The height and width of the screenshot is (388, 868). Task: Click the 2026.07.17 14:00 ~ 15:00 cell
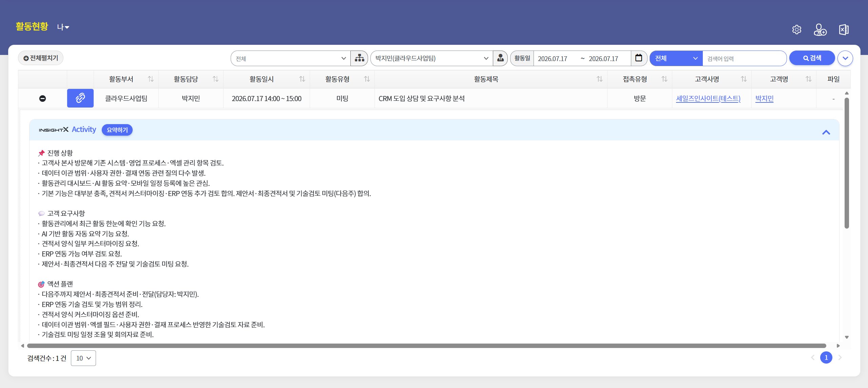(x=266, y=98)
